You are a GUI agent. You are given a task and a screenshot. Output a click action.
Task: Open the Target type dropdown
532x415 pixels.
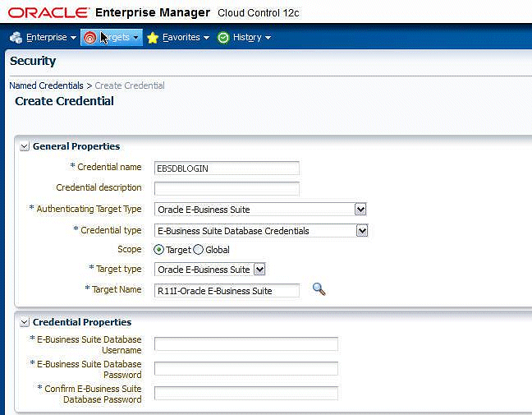tap(259, 270)
